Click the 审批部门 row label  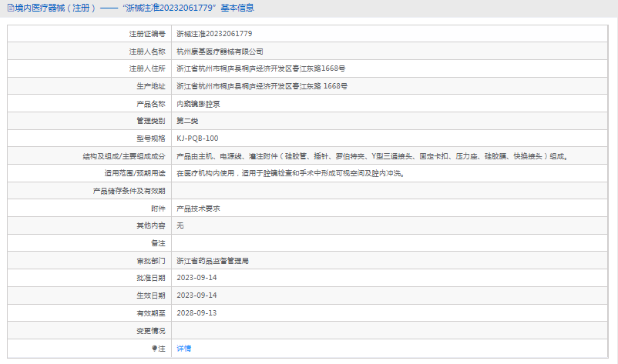point(151,261)
